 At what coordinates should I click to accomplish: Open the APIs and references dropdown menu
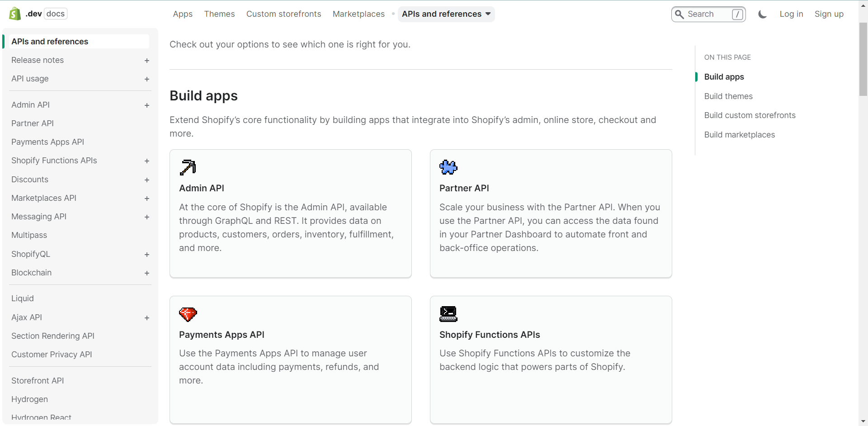(x=446, y=14)
